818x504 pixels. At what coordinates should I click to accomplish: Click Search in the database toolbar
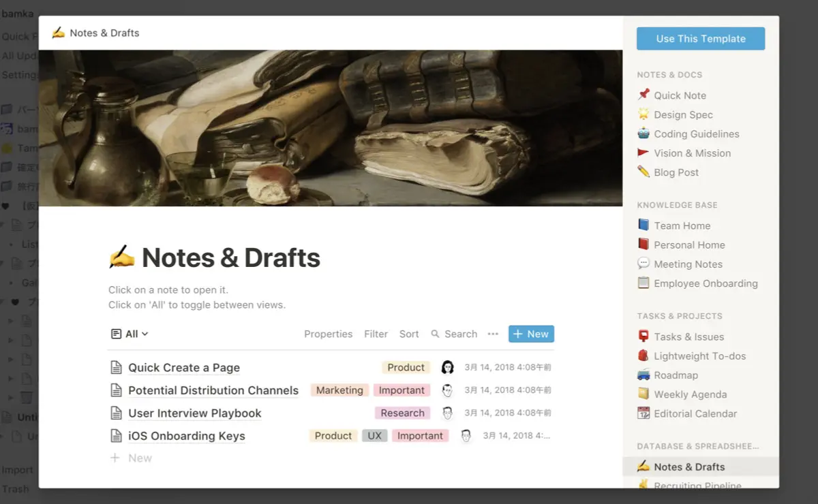pyautogui.click(x=454, y=334)
